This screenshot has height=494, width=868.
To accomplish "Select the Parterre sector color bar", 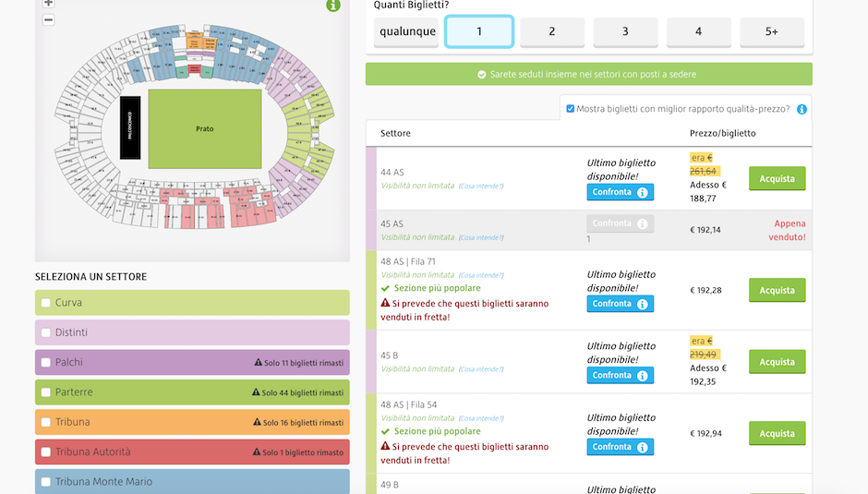I will coord(192,392).
